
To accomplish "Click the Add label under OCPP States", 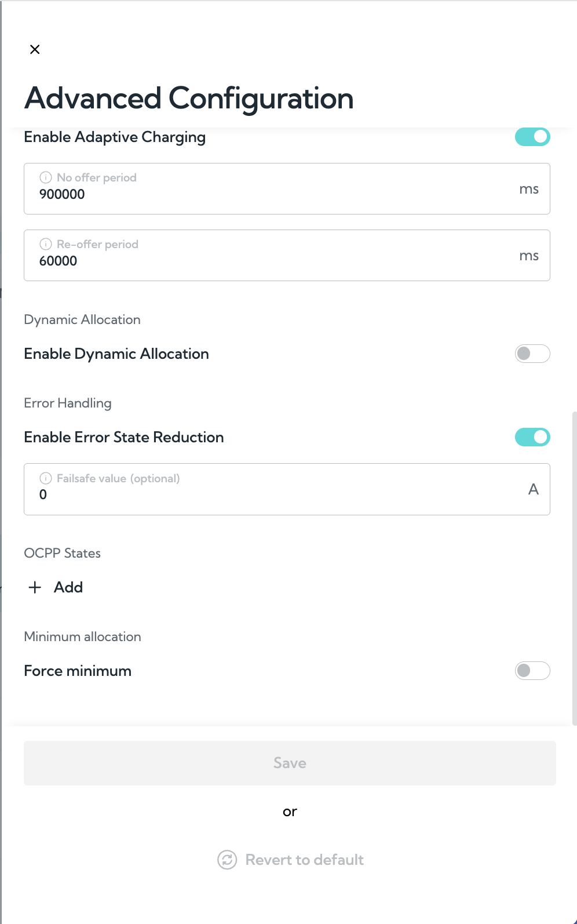I will (68, 587).
